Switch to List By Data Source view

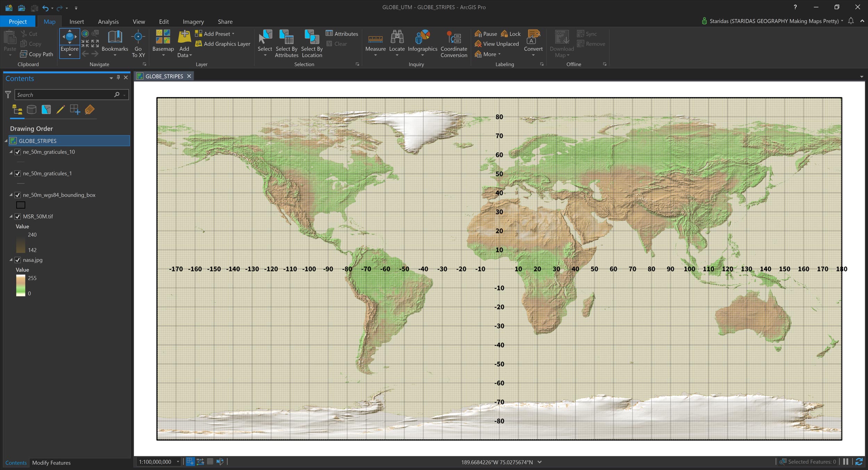32,110
